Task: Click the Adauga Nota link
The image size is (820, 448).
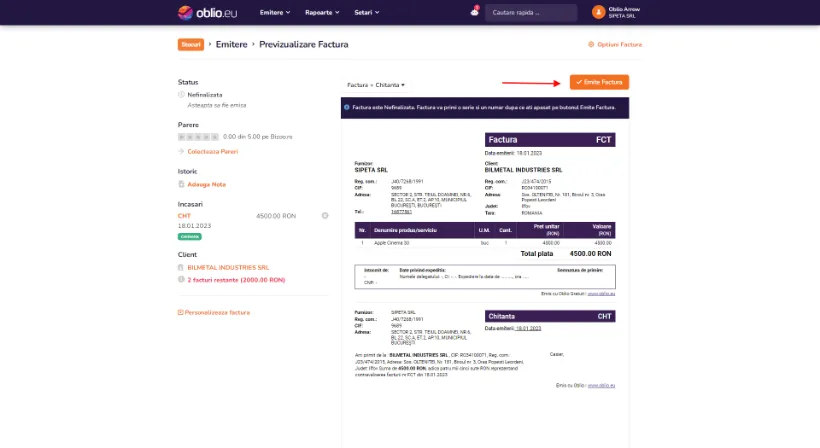Action: click(207, 185)
